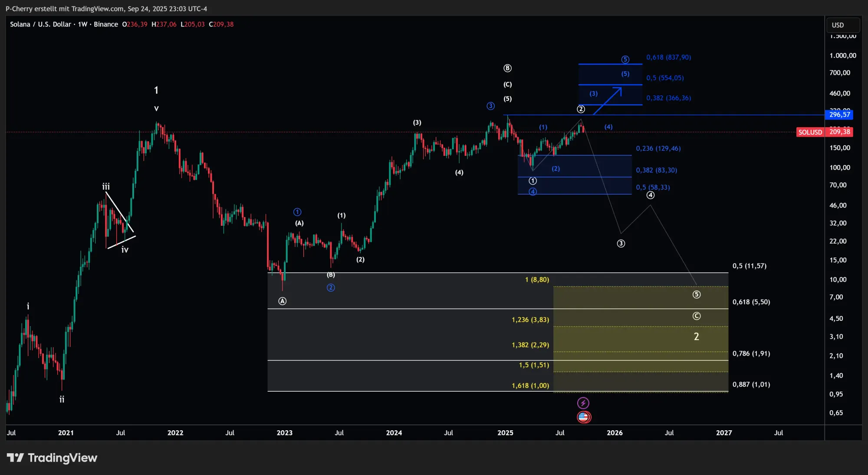Click the 2024 time axis label
868x475 pixels.
(x=394, y=433)
